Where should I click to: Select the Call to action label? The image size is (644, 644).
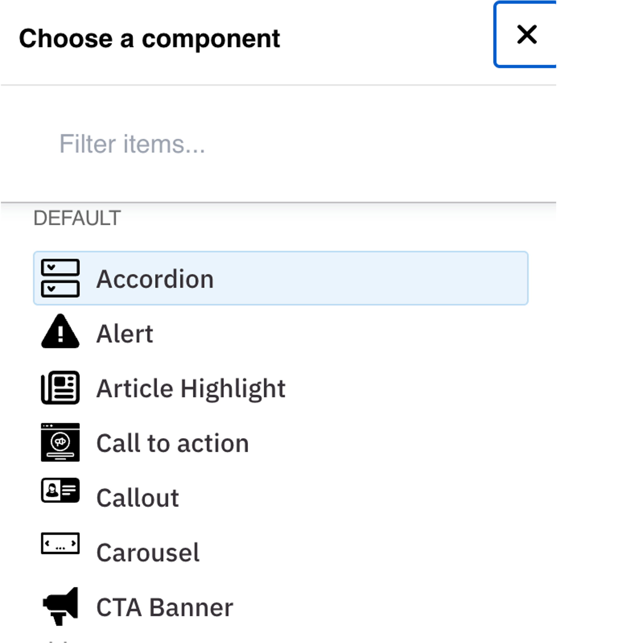click(173, 443)
